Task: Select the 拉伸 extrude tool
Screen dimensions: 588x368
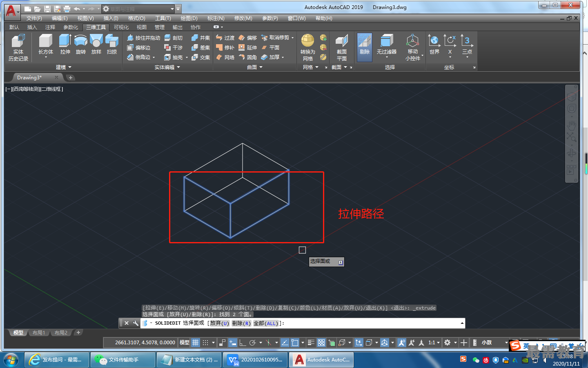Action: pyautogui.click(x=65, y=45)
